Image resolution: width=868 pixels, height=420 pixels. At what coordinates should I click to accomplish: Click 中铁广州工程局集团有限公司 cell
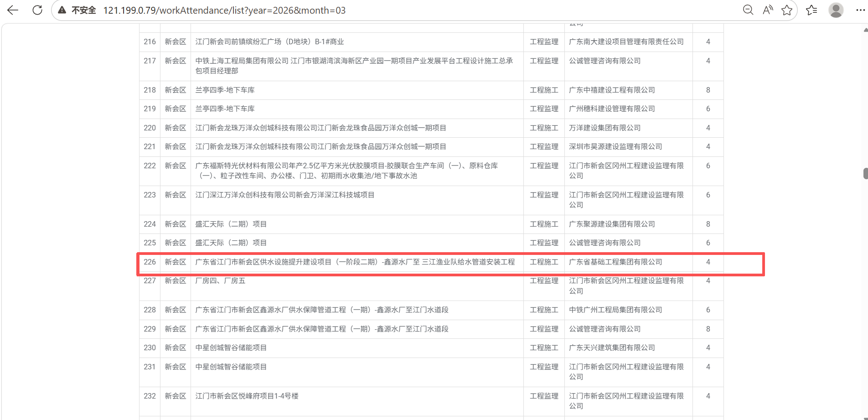[x=615, y=310]
